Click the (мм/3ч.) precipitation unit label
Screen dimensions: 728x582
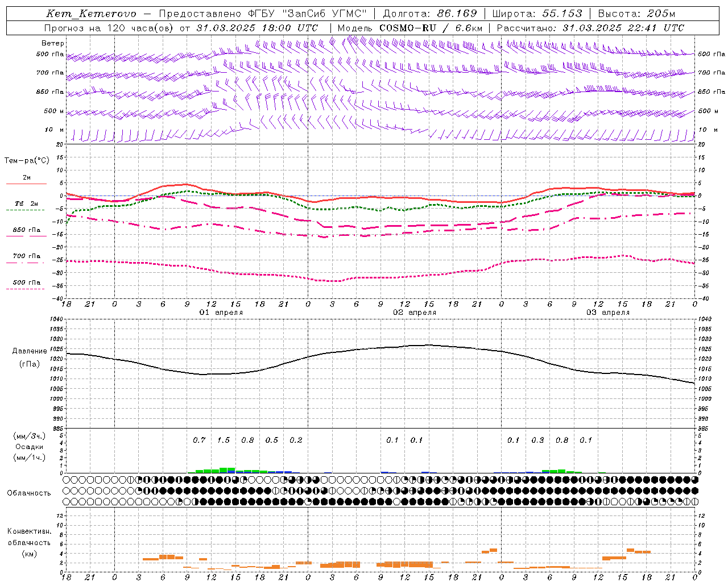30,436
